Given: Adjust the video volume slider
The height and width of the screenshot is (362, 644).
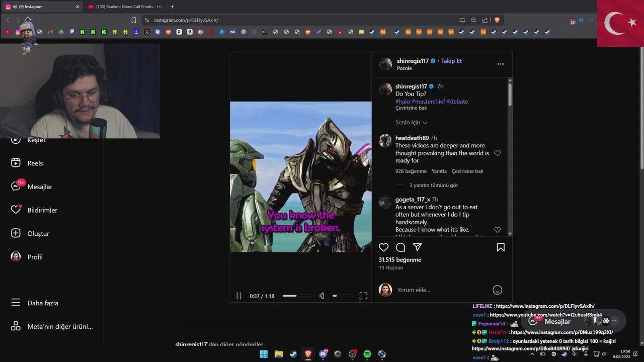Looking at the screenshot, I should [x=343, y=296].
